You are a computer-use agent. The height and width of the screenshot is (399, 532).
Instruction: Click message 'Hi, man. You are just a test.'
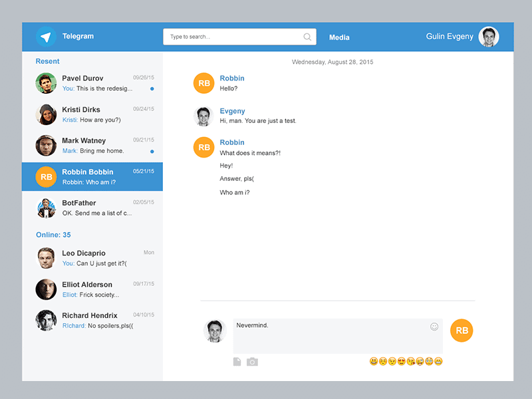pyautogui.click(x=258, y=121)
